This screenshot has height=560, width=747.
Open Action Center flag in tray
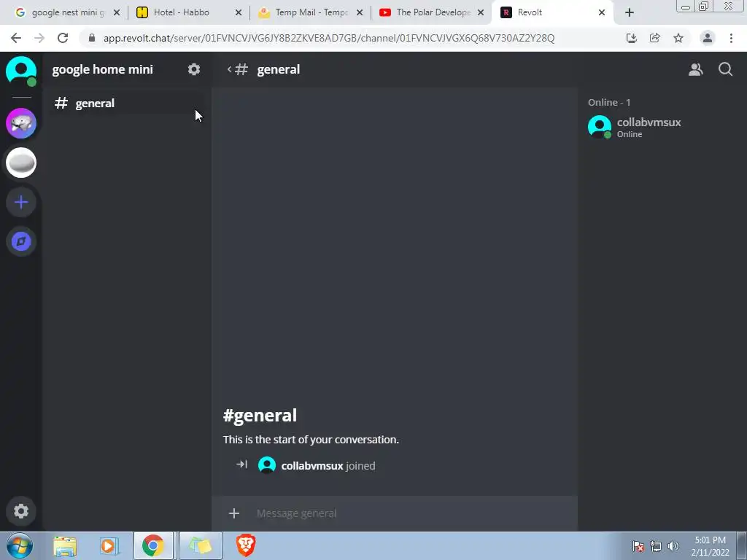pyautogui.click(x=638, y=546)
